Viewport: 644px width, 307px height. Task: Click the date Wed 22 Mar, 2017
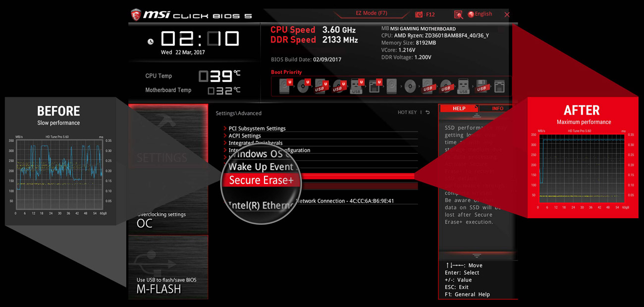pos(183,52)
